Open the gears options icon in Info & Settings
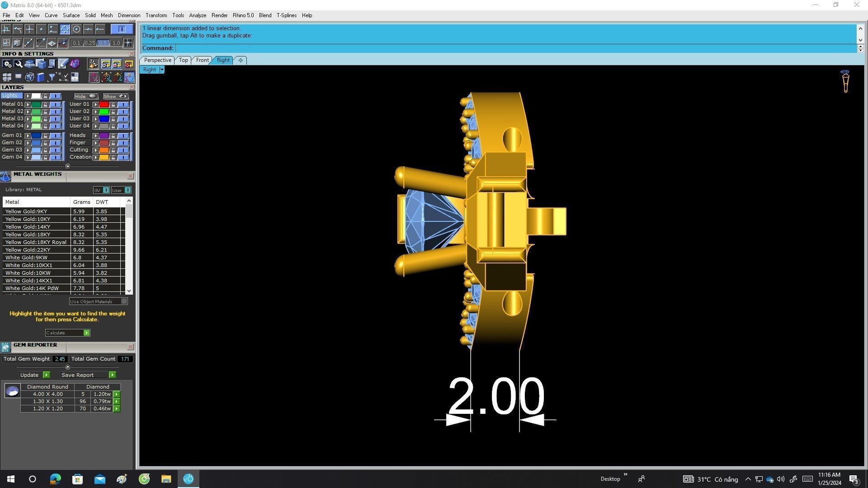The image size is (868, 488). [7, 64]
